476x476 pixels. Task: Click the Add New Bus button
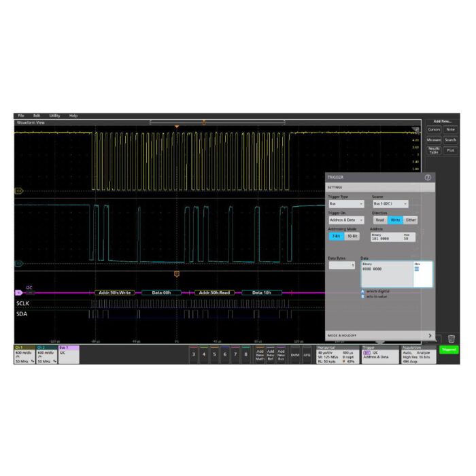(280, 355)
